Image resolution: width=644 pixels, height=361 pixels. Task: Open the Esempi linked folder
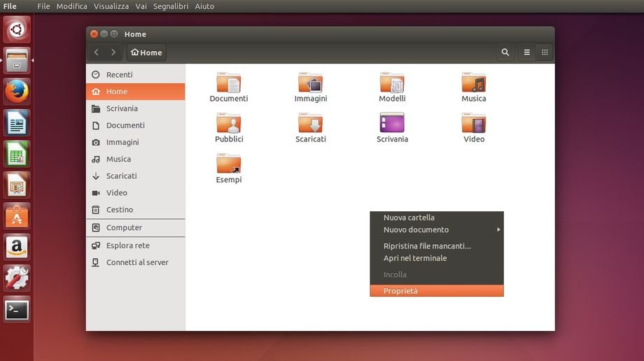point(229,165)
